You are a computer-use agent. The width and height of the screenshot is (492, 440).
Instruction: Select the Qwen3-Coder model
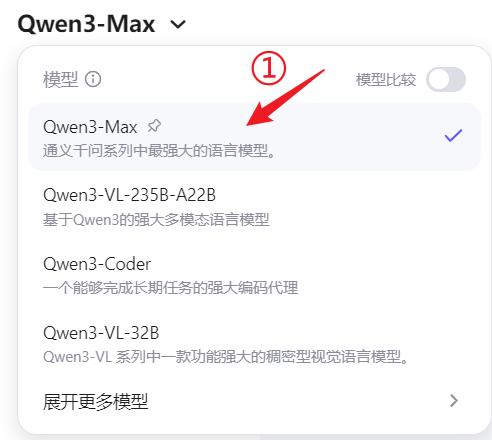coord(255,275)
